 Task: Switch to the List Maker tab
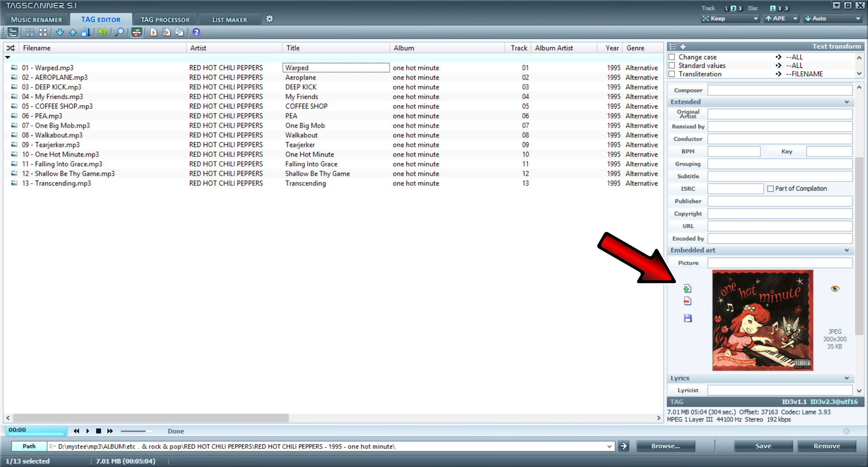click(230, 19)
